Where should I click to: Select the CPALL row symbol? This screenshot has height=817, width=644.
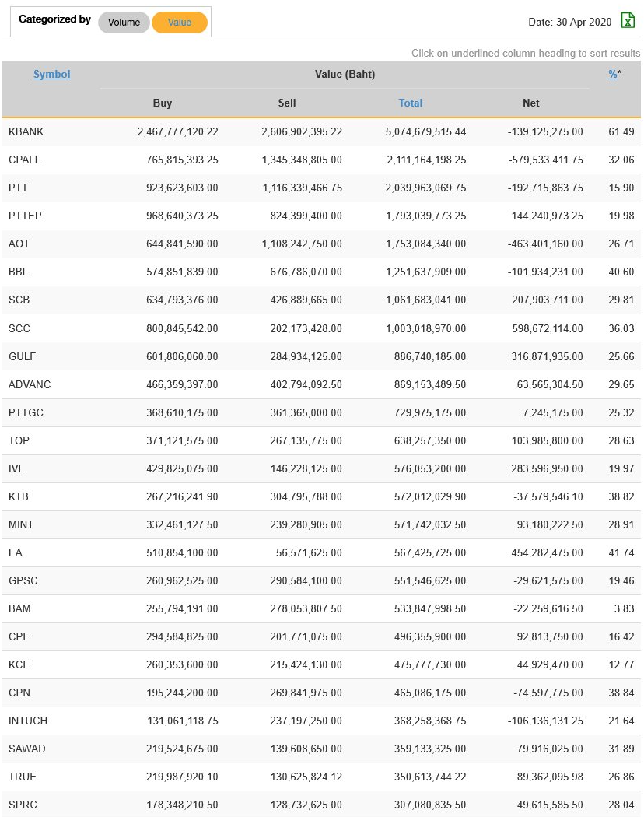[24, 160]
